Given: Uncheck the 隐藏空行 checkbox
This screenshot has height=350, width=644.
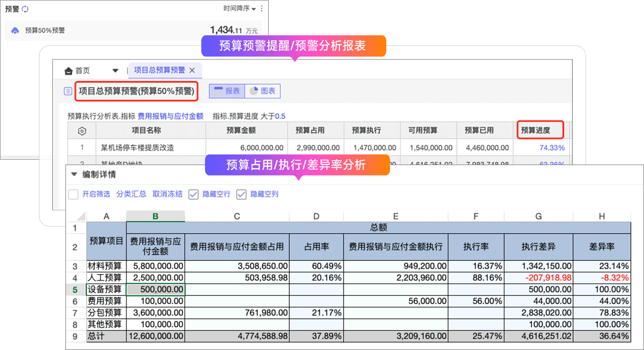Looking at the screenshot, I should coord(193,195).
